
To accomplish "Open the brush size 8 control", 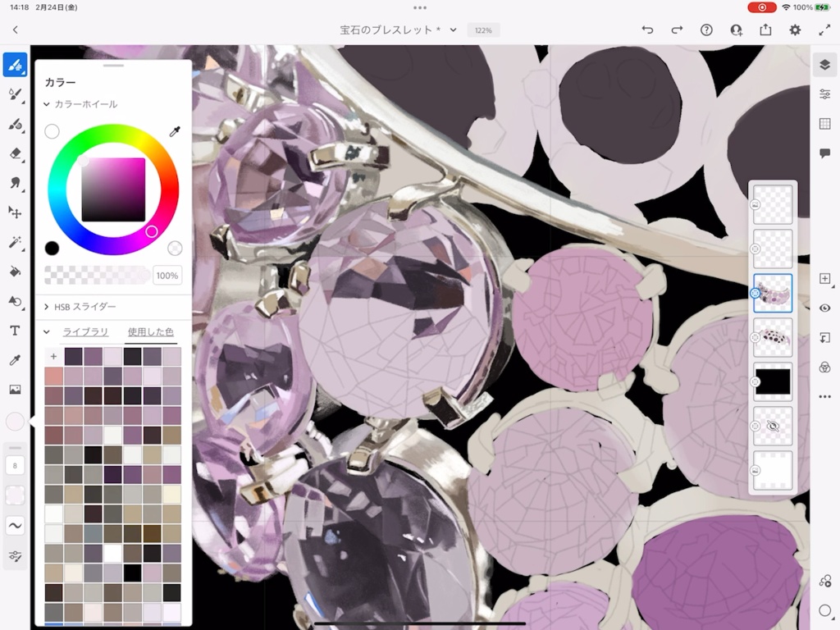I will pos(15,466).
